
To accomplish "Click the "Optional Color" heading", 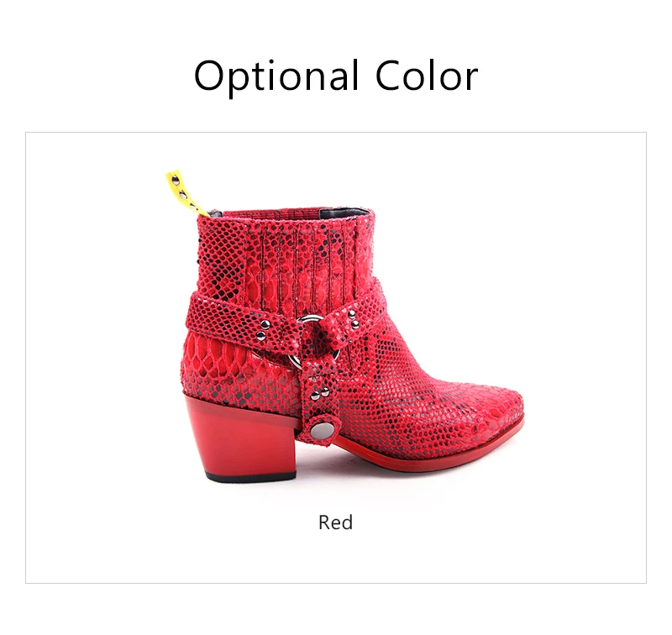I will pos(335,76).
